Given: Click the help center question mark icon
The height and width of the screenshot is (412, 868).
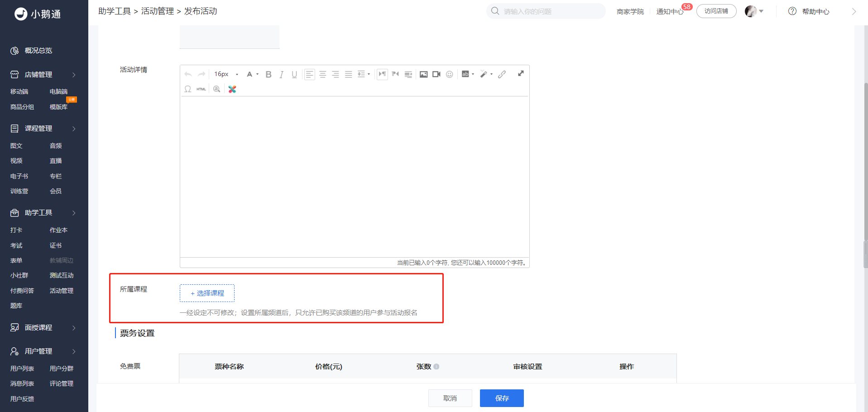Looking at the screenshot, I should tap(792, 11).
